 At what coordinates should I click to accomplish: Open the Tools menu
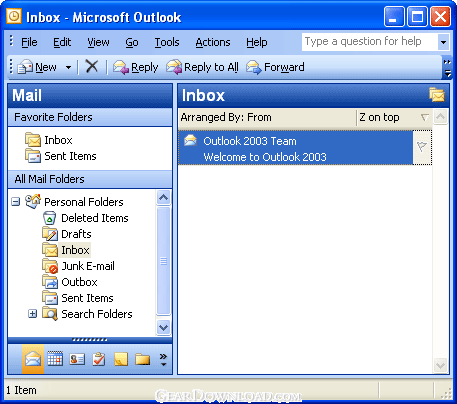coord(167,42)
